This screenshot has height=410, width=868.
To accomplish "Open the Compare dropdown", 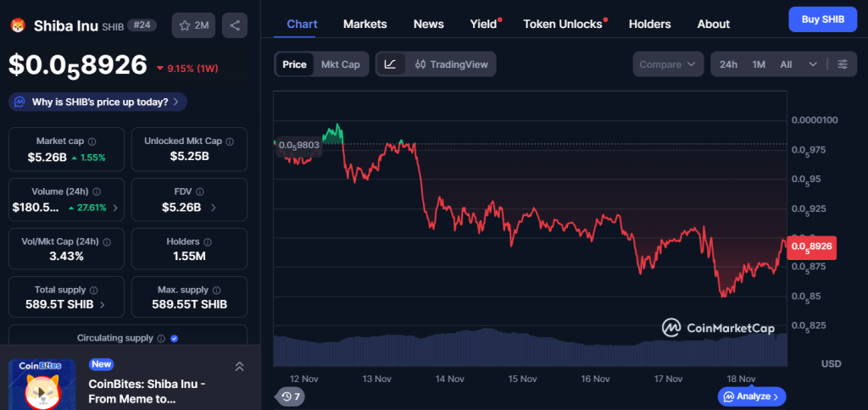I will 669,64.
